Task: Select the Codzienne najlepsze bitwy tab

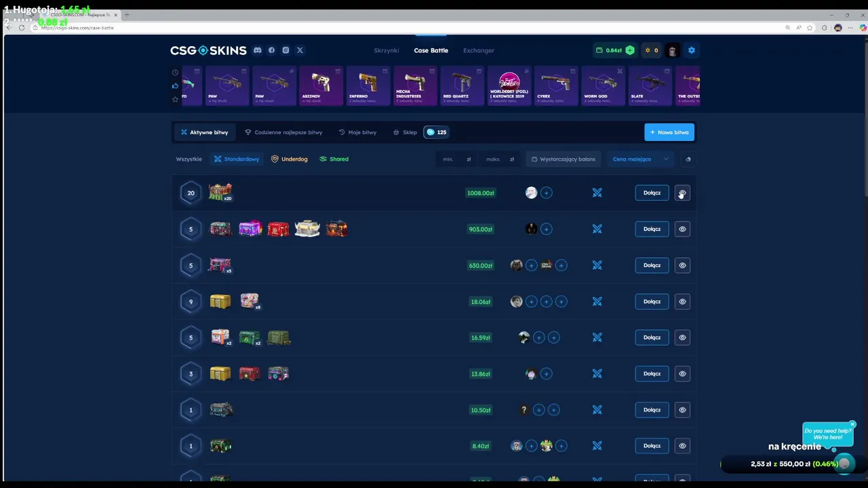Action: [x=283, y=132]
